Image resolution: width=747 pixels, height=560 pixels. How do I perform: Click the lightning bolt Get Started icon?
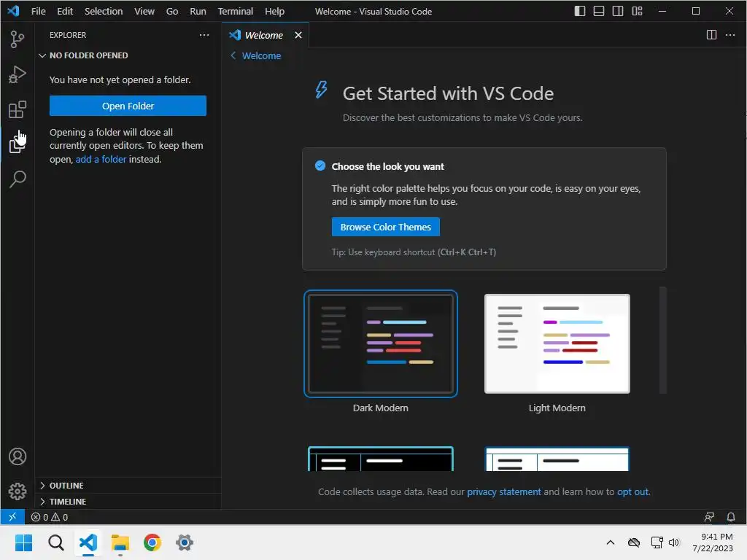(322, 89)
